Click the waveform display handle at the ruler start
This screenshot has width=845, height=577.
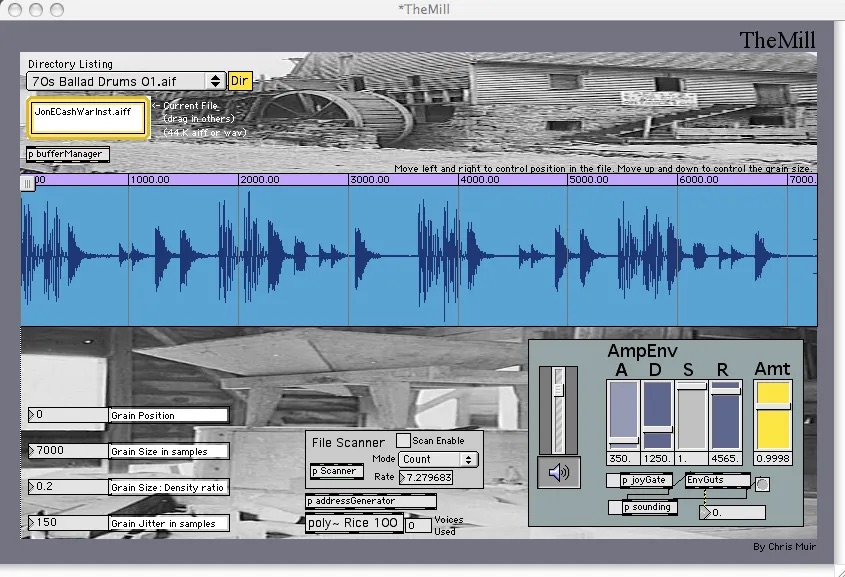[x=27, y=184]
